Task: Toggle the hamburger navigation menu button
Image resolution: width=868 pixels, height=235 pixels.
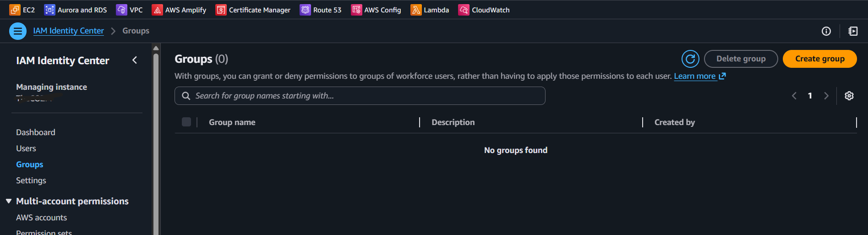Action: click(x=18, y=31)
